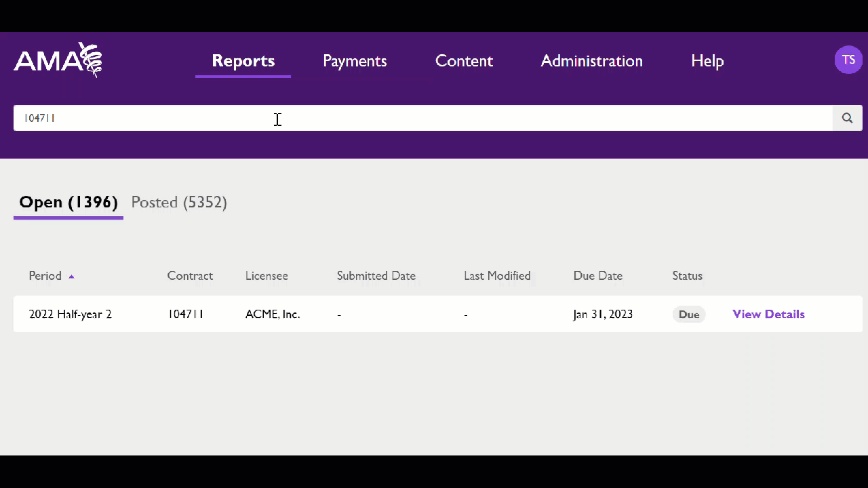Select the Open (1396) tab
The width and height of the screenshot is (868, 488).
[68, 202]
